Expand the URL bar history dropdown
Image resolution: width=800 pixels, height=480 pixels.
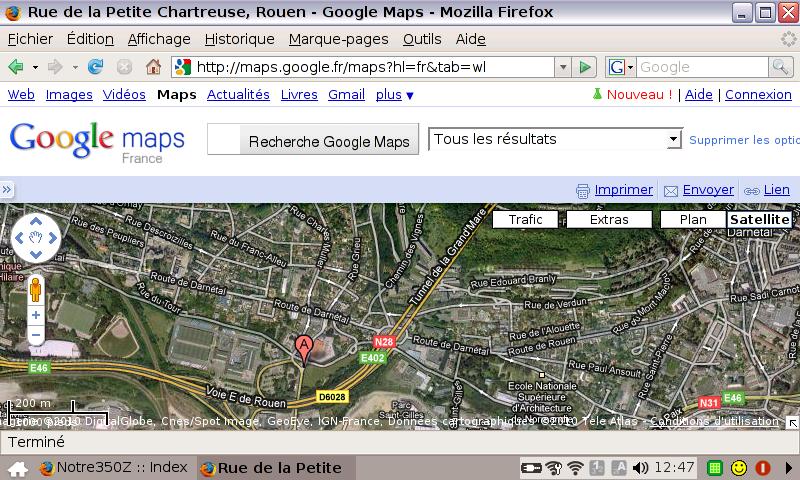pyautogui.click(x=563, y=67)
